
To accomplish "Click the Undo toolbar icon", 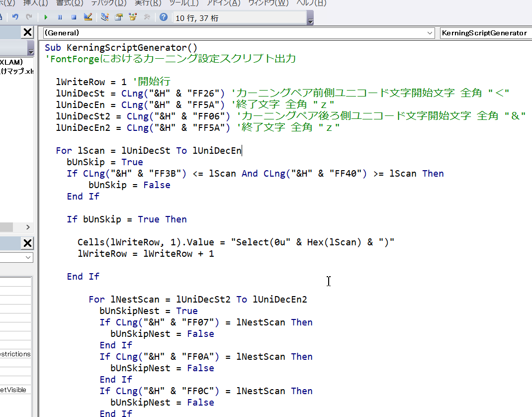I will point(15,17).
